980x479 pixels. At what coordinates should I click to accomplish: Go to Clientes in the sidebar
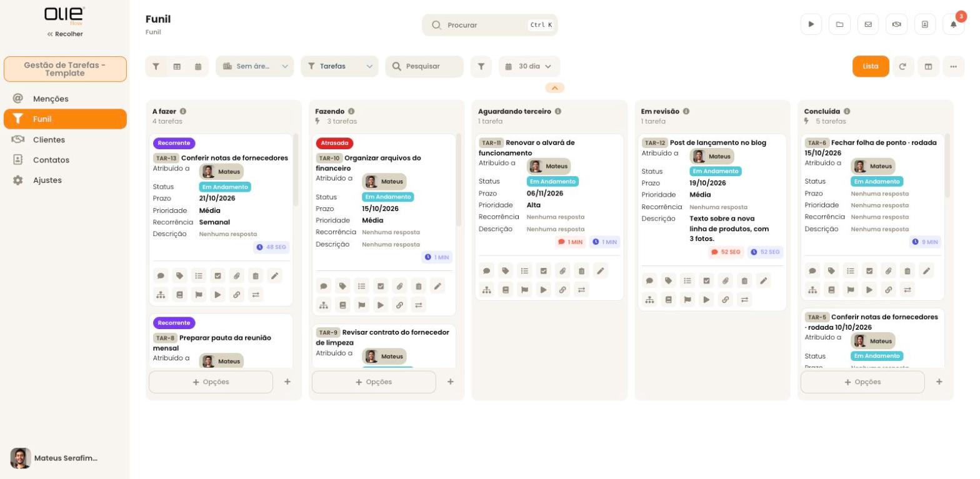65,140
